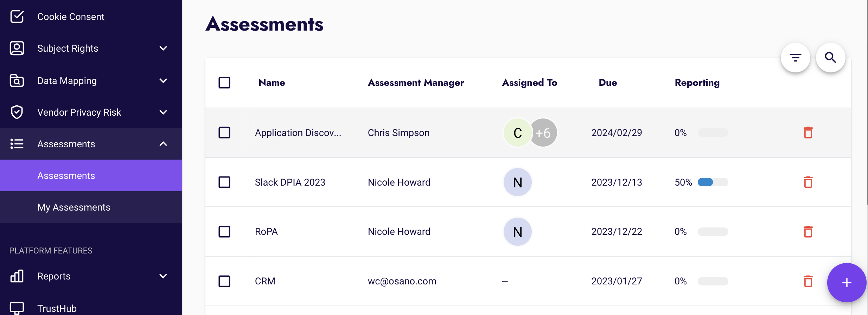Check the Slack DPIA 2023 row checkbox
This screenshot has height=315, width=868.
[x=224, y=182]
